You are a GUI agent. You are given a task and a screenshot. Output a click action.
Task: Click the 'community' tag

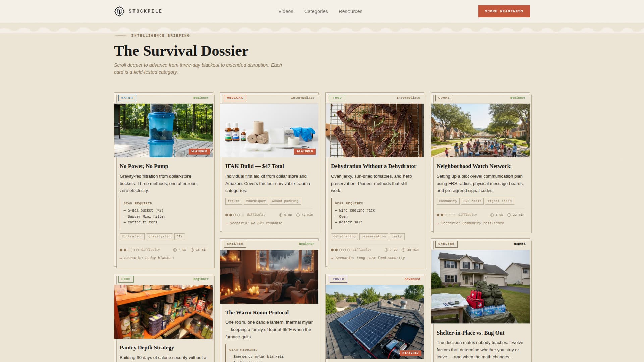pos(448,201)
